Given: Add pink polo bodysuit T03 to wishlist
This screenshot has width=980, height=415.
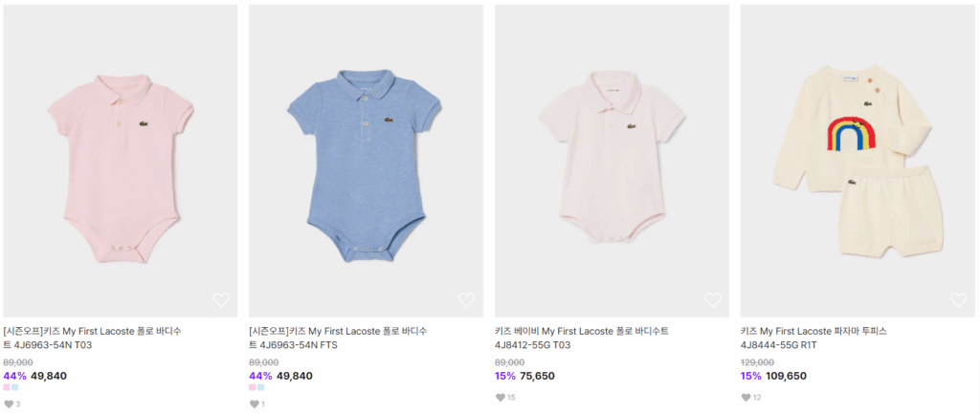Looking at the screenshot, I should click(x=221, y=300).
